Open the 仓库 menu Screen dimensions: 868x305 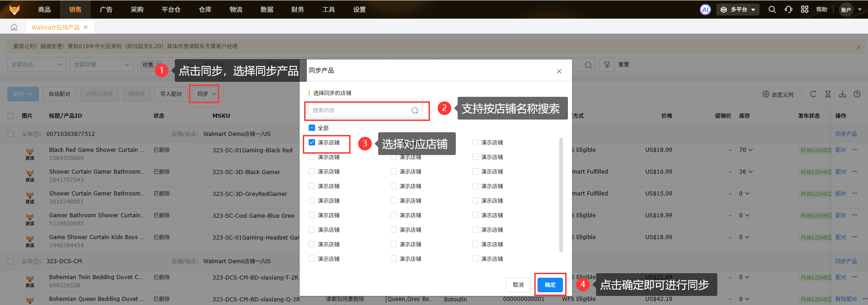pos(205,10)
